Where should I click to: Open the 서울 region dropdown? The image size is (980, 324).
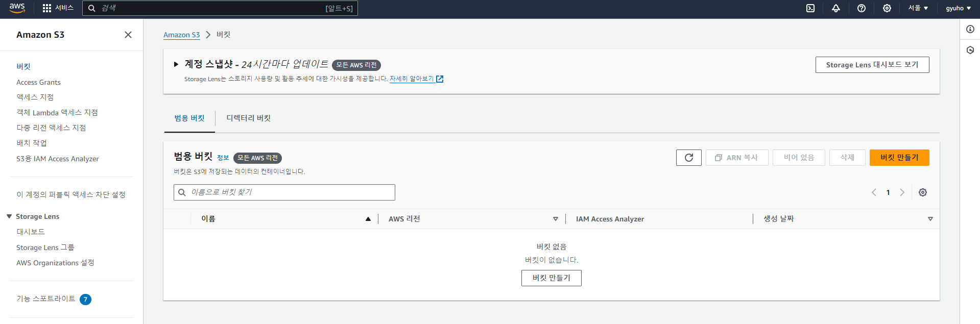point(918,8)
